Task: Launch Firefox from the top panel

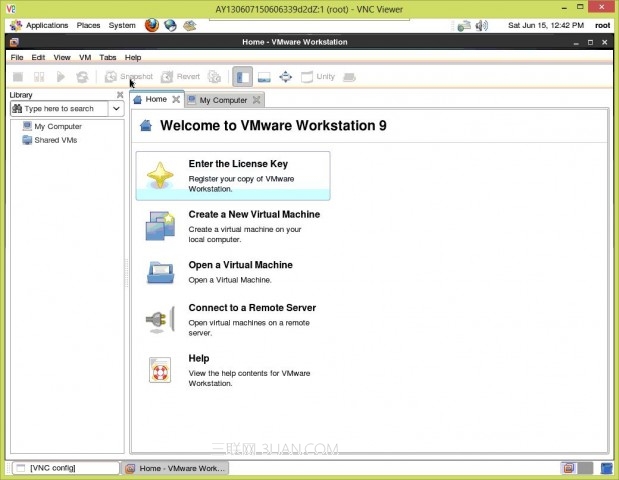Action: (x=151, y=25)
